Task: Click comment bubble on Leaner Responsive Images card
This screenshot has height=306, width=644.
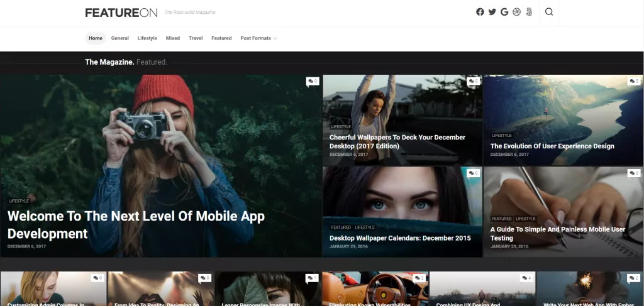Action: click(x=312, y=278)
